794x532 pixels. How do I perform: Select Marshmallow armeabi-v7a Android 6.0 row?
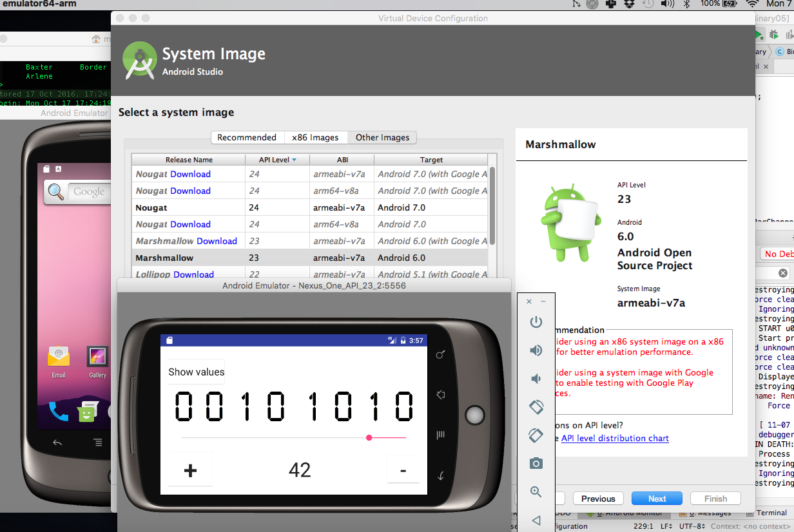click(309, 258)
